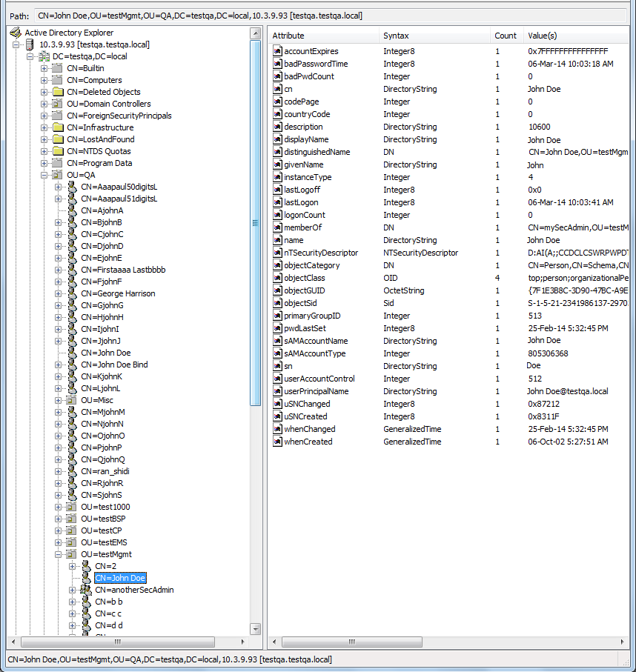Viewport: 636px width, 672px height.
Task: Click the Active Directory Explorer root icon
Action: [16, 33]
